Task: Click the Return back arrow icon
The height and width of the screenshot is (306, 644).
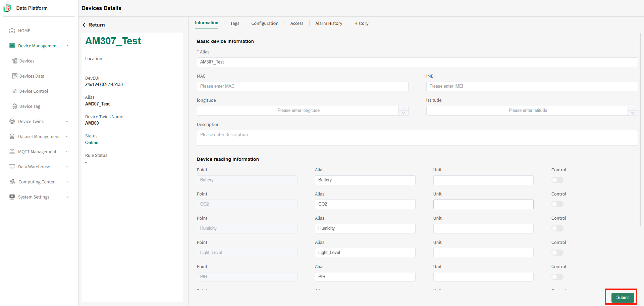Action: 84,25
